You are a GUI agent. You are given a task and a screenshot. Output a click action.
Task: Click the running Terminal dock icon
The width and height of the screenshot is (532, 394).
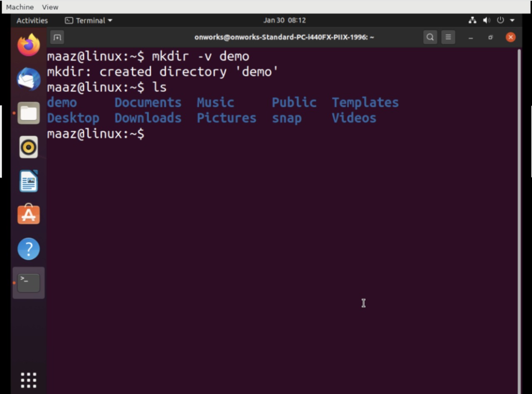pyautogui.click(x=28, y=283)
